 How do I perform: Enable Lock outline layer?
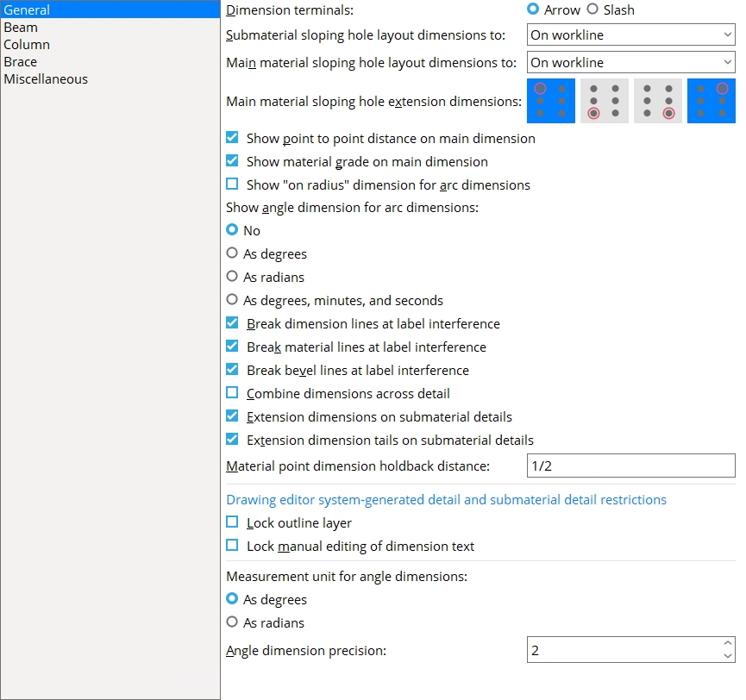(x=232, y=522)
